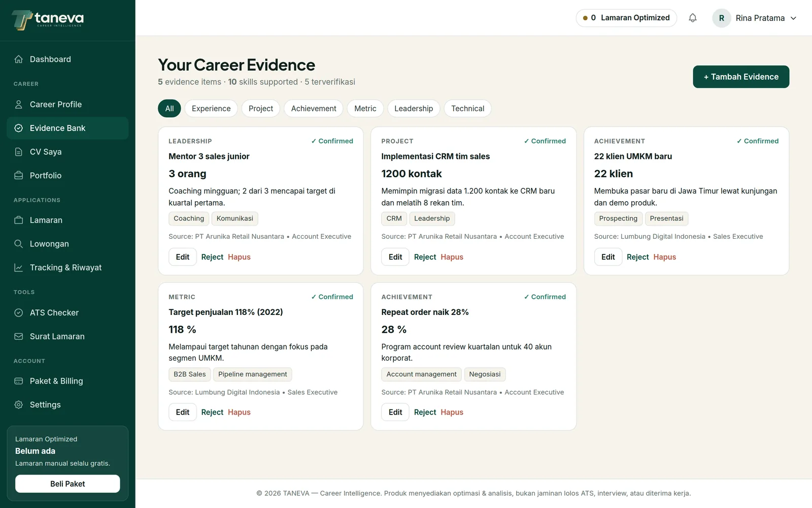The image size is (812, 508).
Task: Filter evidence by Project
Action: coord(261,109)
